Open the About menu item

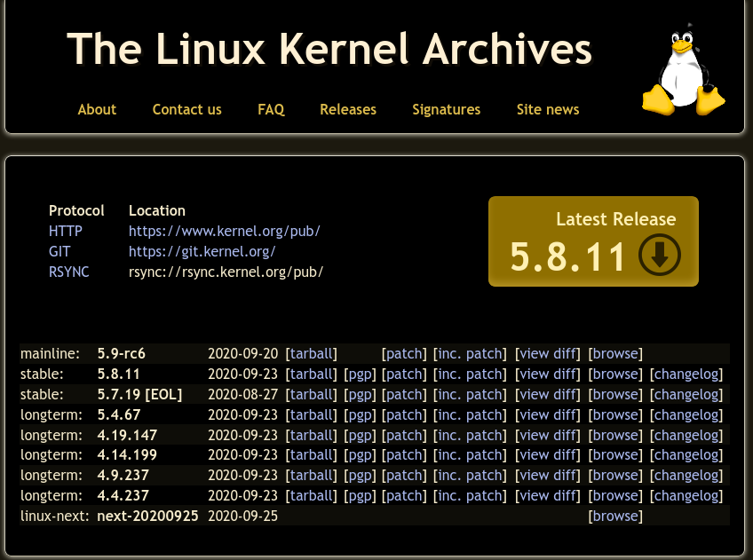click(x=97, y=109)
